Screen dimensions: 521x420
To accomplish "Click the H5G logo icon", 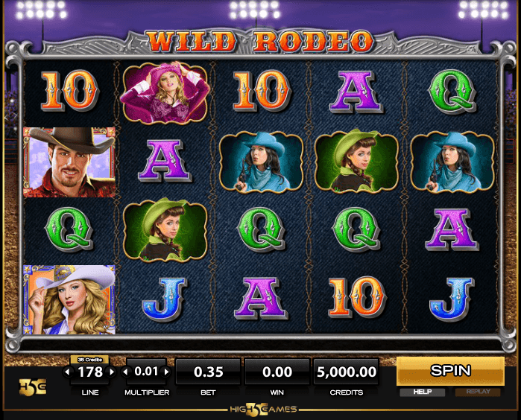I will coord(33,387).
